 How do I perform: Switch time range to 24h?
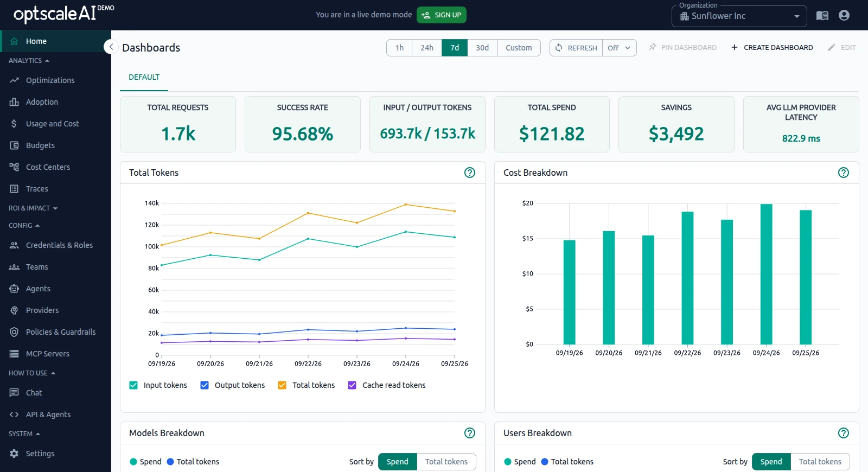click(x=427, y=48)
